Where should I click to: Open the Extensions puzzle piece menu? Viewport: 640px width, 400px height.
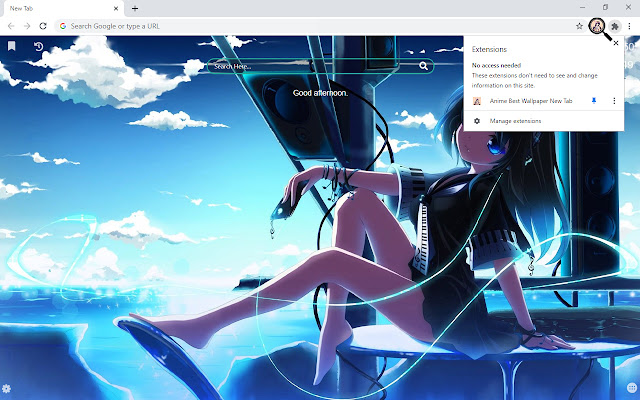(614, 27)
